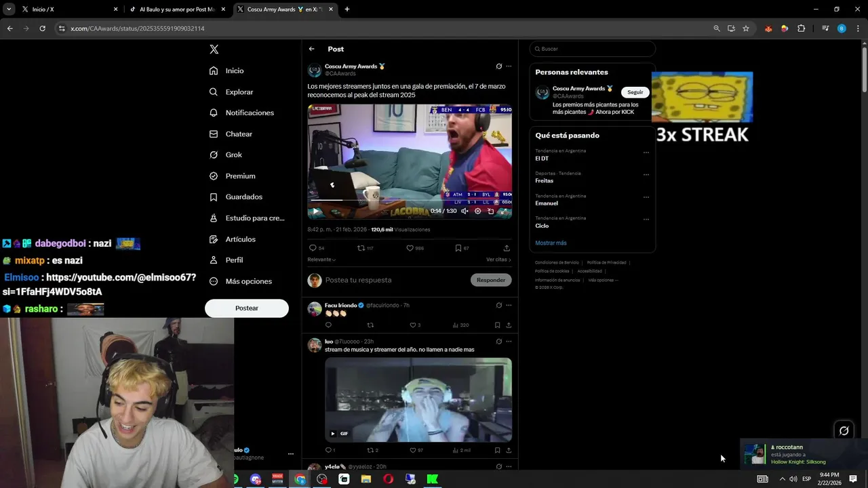This screenshot has width=868, height=488.
Task: Open floating Grok button at bottom right
Action: pos(844,430)
